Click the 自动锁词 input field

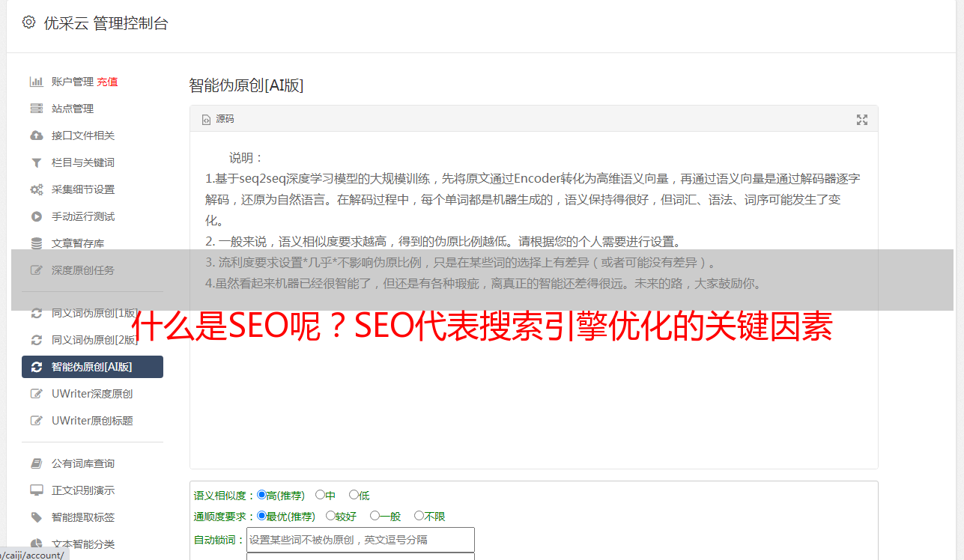[360, 540]
